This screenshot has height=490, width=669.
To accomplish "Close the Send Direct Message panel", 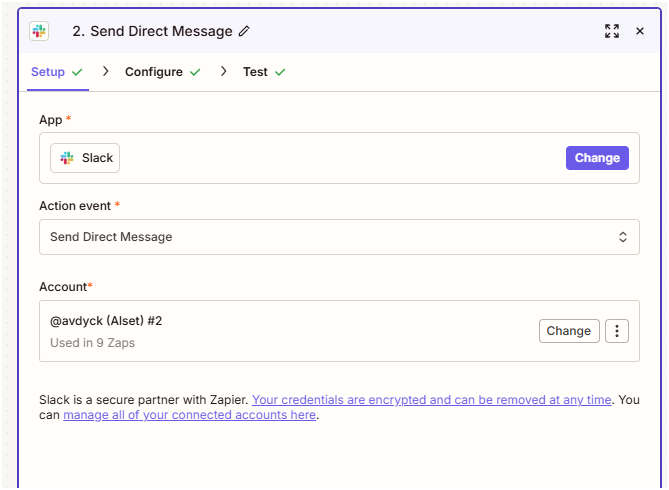I will tap(640, 31).
